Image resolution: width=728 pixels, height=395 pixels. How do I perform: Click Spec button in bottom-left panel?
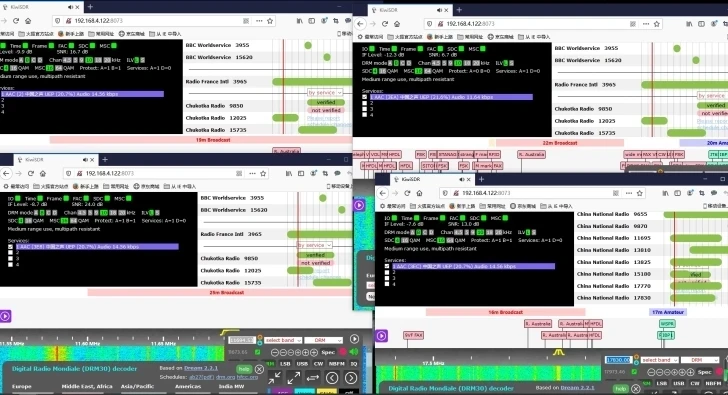(328, 353)
